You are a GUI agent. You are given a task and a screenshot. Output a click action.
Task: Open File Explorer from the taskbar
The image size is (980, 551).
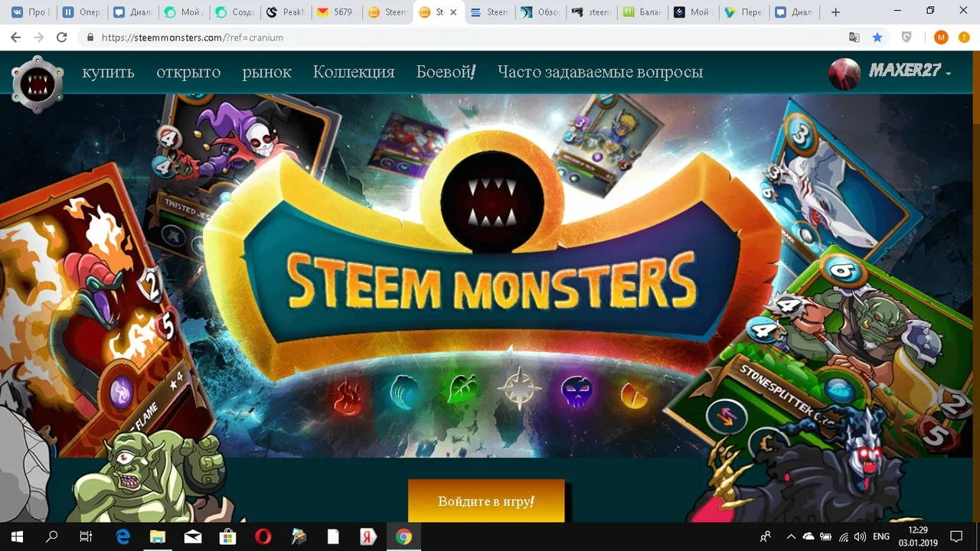tap(157, 536)
